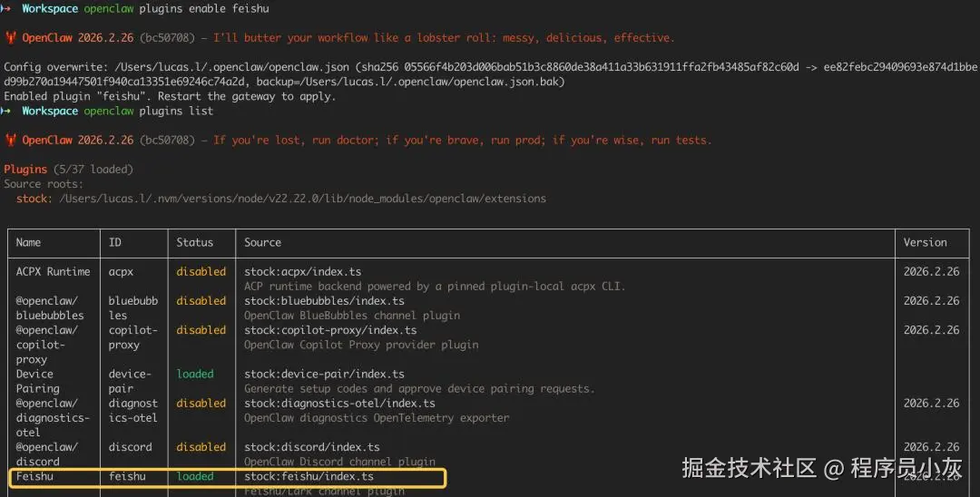The height and width of the screenshot is (497, 980).
Task: Click the 'Source' column header
Action: click(x=262, y=242)
